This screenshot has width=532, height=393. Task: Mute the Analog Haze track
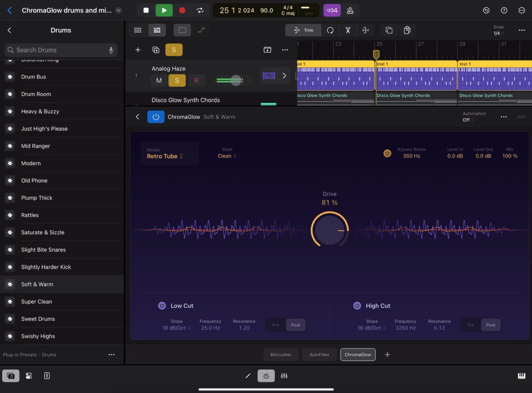(159, 80)
